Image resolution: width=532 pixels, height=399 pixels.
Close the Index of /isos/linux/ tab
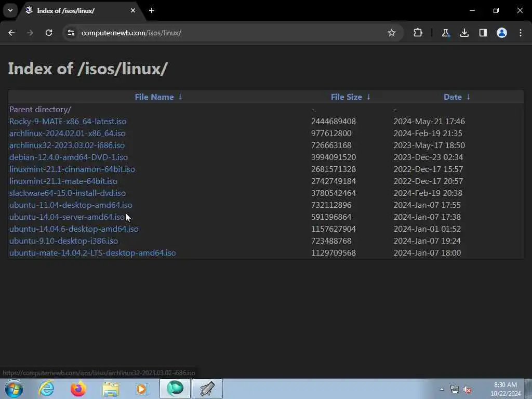click(x=133, y=10)
